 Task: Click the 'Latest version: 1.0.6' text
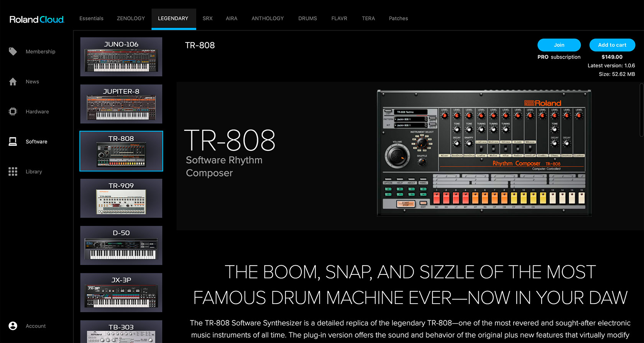[611, 65]
